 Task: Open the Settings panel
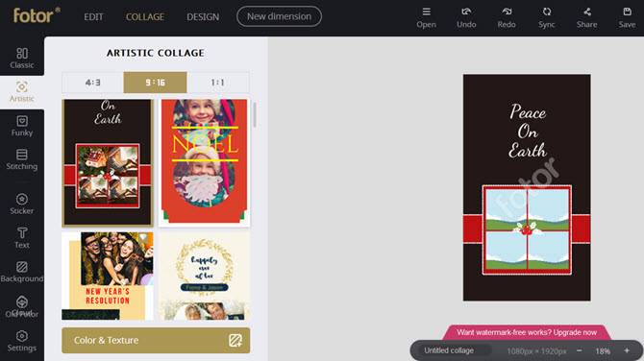tap(22, 341)
